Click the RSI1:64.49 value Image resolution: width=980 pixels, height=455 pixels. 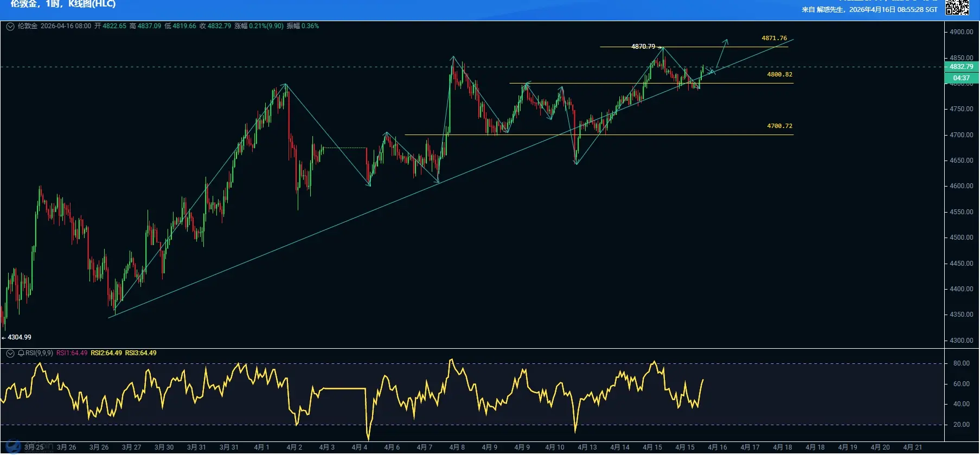click(72, 353)
